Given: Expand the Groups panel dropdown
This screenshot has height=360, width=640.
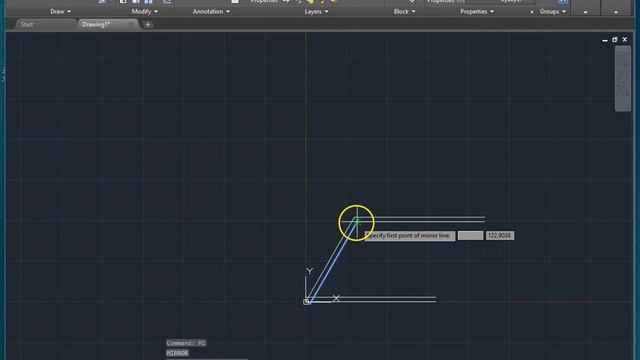Looking at the screenshot, I should tap(553, 11).
